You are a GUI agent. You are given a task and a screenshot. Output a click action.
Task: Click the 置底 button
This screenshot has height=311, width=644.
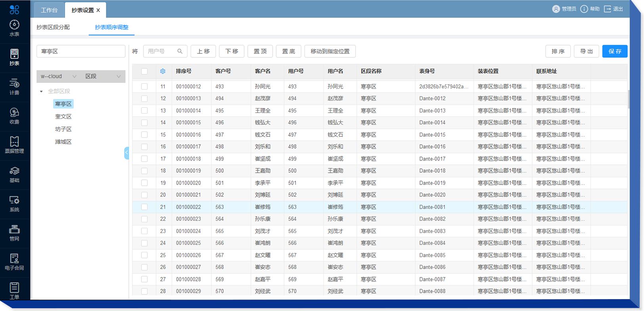[x=289, y=51]
